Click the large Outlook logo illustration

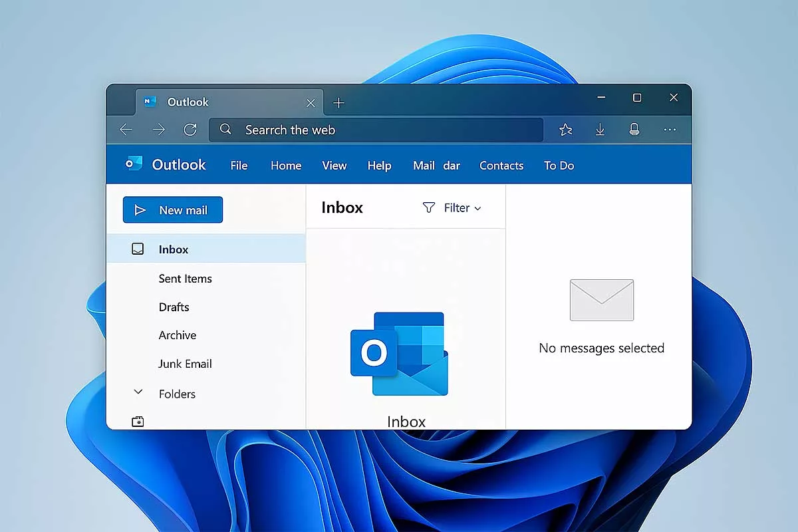(x=399, y=354)
